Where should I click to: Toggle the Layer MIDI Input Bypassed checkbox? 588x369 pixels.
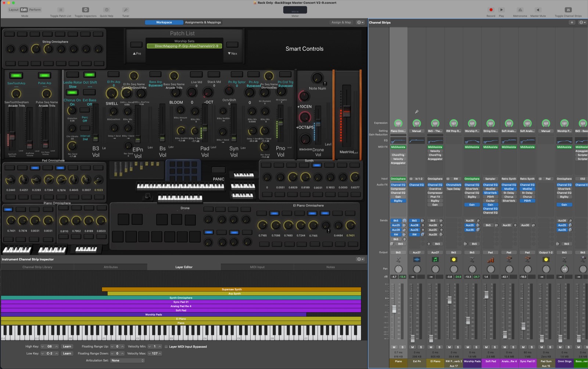[x=166, y=347]
